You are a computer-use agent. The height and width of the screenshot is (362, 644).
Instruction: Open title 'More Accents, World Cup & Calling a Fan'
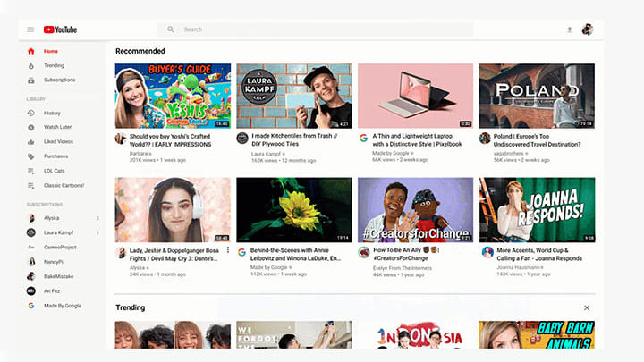point(539,255)
